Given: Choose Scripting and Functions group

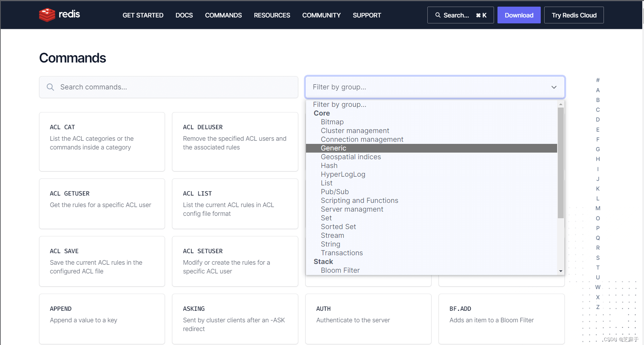Looking at the screenshot, I should [432, 200].
